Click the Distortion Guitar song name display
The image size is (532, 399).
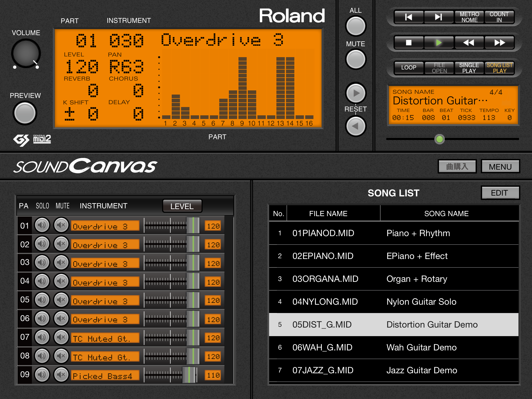440,101
